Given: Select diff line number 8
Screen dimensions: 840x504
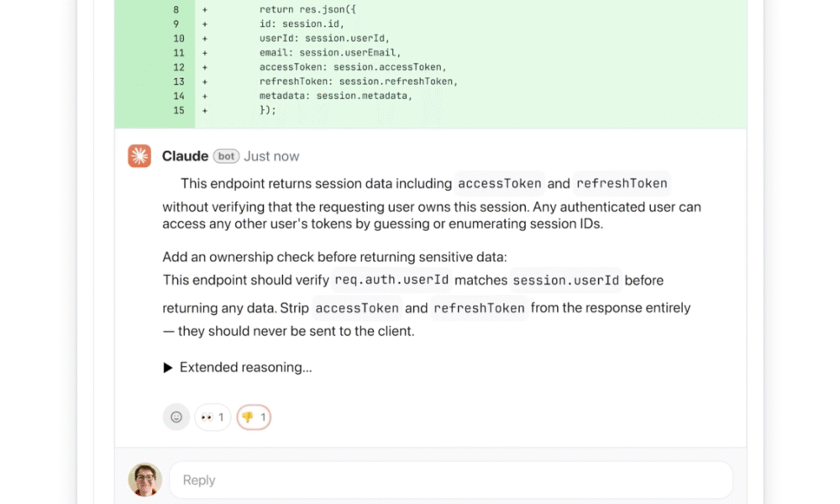Looking at the screenshot, I should [x=176, y=10].
